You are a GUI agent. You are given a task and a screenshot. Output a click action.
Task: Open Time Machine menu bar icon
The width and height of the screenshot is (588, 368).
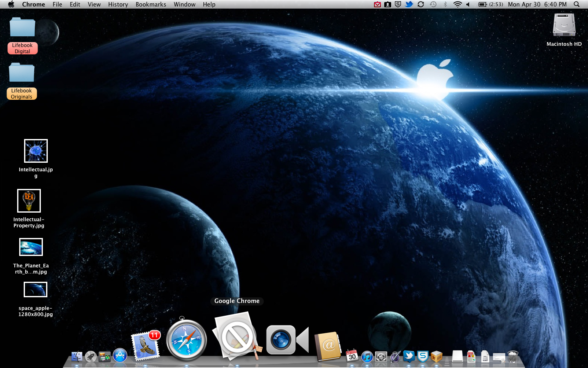pyautogui.click(x=433, y=4)
